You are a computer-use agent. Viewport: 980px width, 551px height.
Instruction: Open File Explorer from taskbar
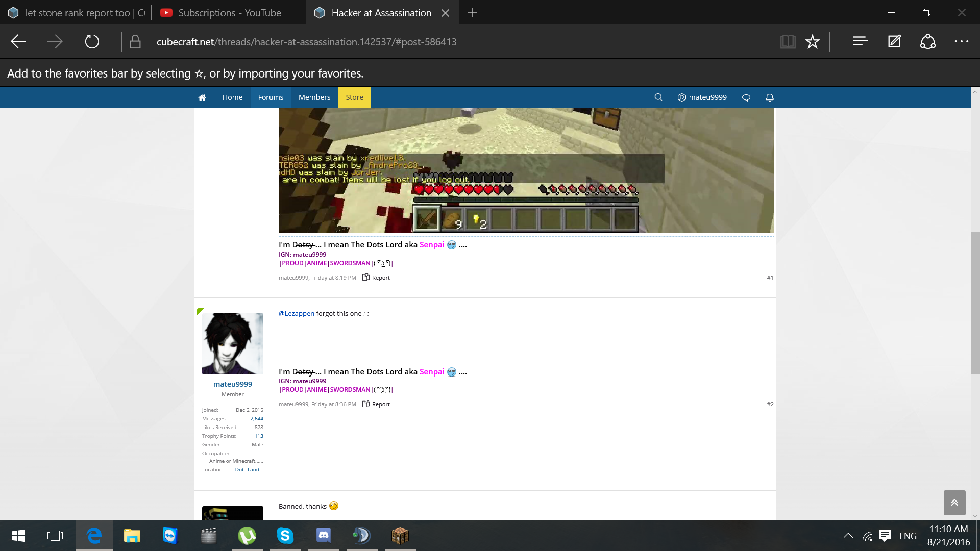coord(132,536)
